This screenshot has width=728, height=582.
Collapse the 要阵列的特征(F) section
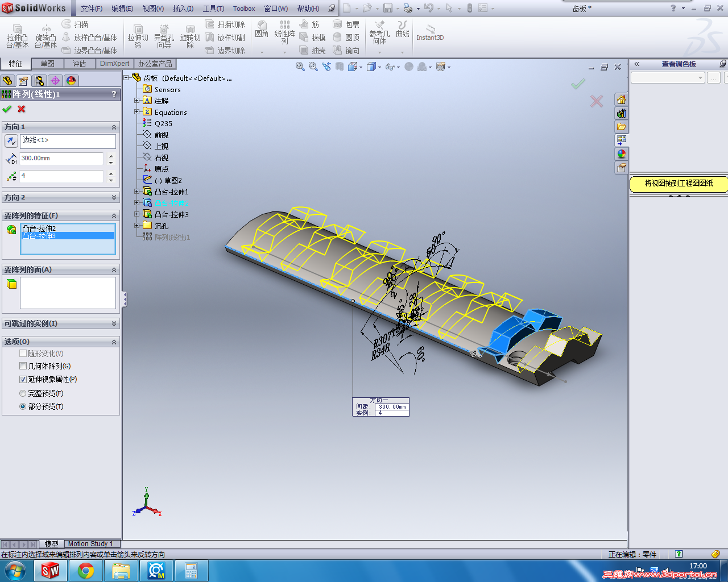pos(114,215)
